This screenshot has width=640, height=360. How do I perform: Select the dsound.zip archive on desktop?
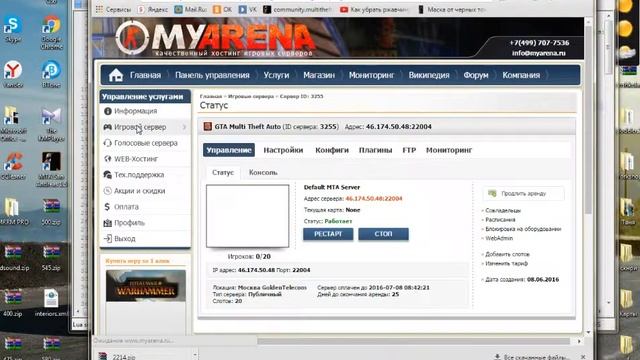(14, 258)
